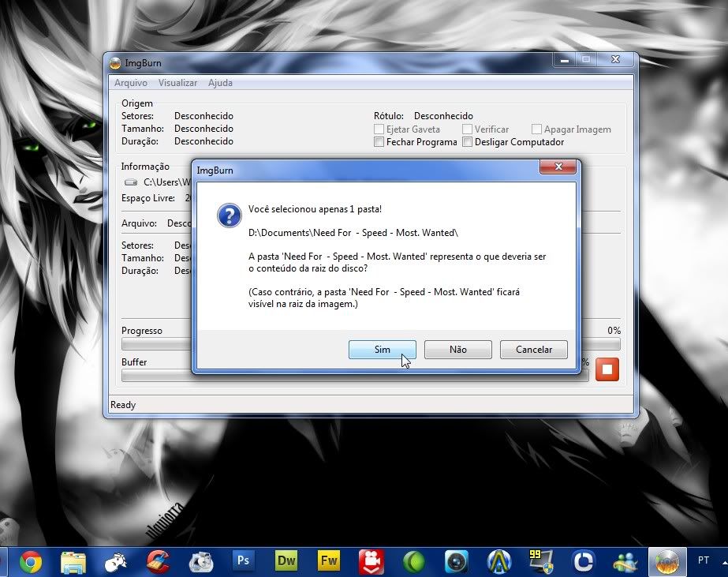Open the Ajuda menu

click(220, 83)
